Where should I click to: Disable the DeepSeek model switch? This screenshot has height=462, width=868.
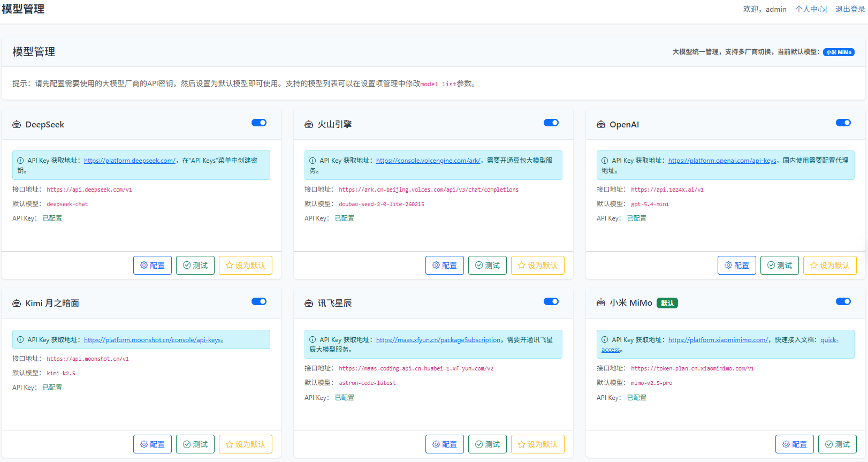click(x=259, y=123)
